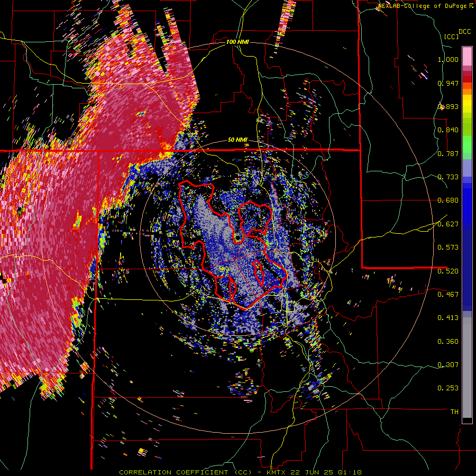Select the 0.307 legend value
This screenshot has height=476, width=476.
pyautogui.click(x=448, y=365)
